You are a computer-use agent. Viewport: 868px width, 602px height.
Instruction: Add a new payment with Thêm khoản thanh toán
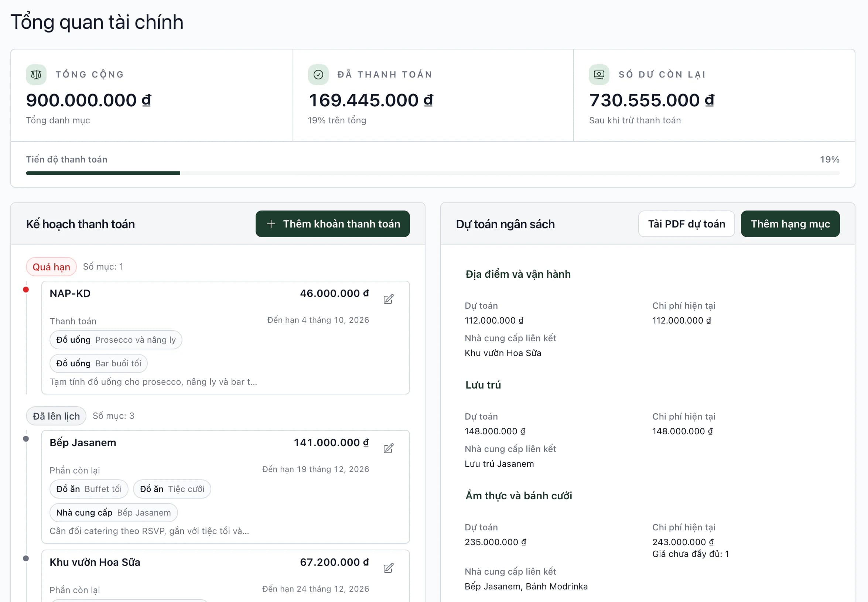pos(332,224)
